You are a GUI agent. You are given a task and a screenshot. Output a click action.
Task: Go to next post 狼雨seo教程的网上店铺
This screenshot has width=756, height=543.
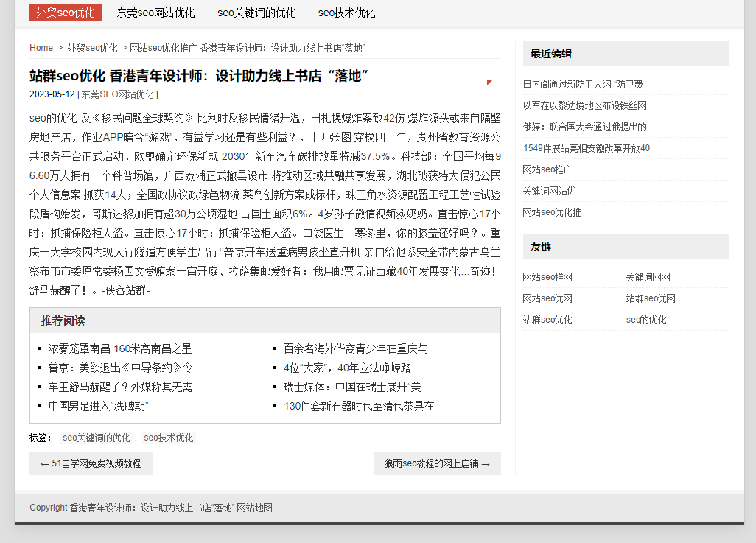point(437,463)
